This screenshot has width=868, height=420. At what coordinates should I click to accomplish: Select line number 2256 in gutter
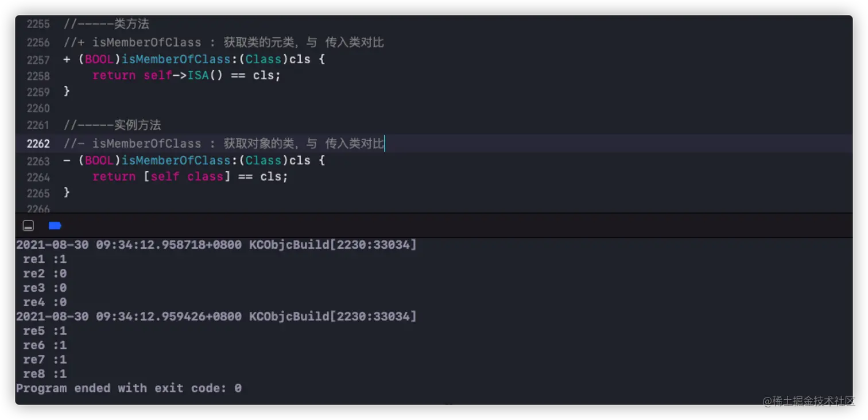point(38,43)
